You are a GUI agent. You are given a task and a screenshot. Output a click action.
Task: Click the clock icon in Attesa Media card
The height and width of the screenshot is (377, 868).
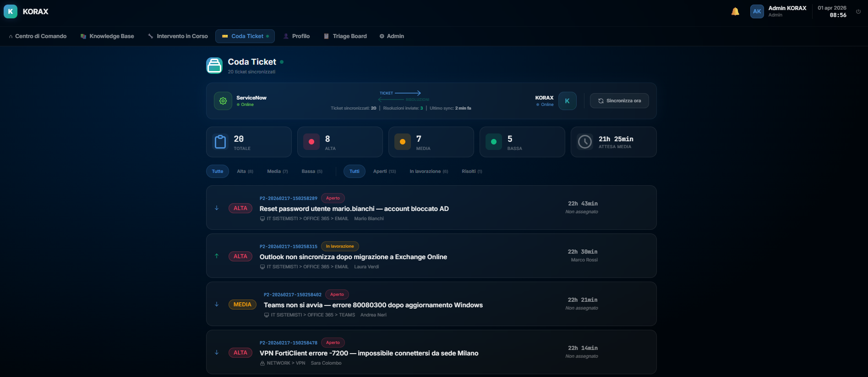585,142
